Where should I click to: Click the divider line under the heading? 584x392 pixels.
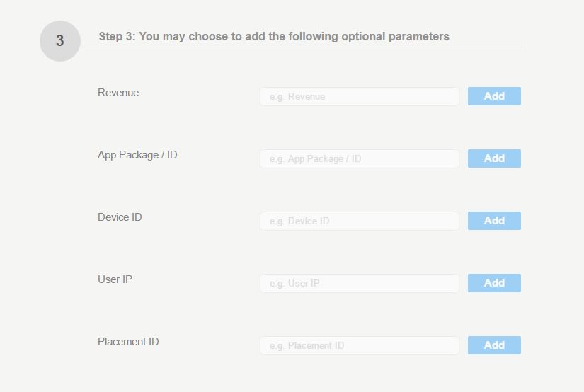(301, 47)
